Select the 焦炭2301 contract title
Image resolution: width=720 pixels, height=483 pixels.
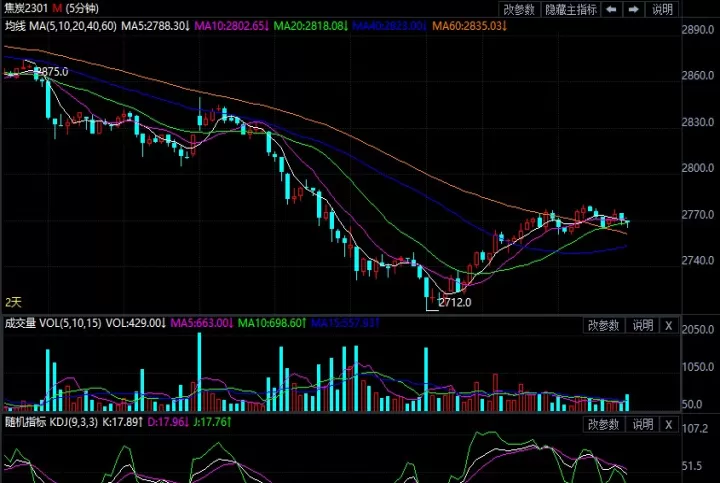click(26, 8)
